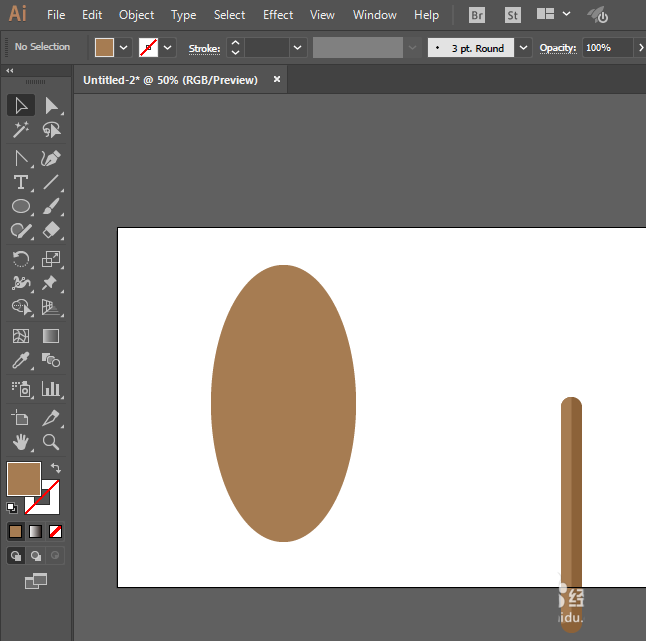Screen dimensions: 646x641
Task: Pick the Ellipse shape tool
Action: (20, 207)
